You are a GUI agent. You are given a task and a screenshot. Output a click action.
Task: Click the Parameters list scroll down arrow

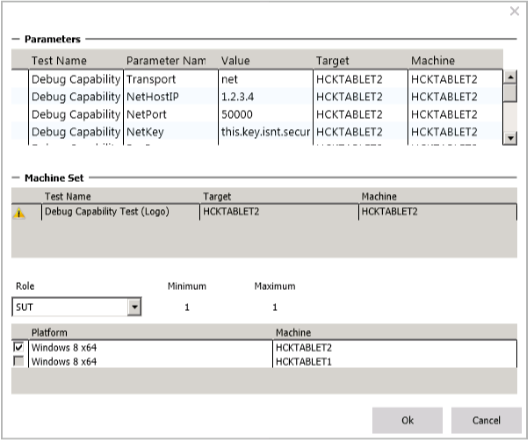510,138
